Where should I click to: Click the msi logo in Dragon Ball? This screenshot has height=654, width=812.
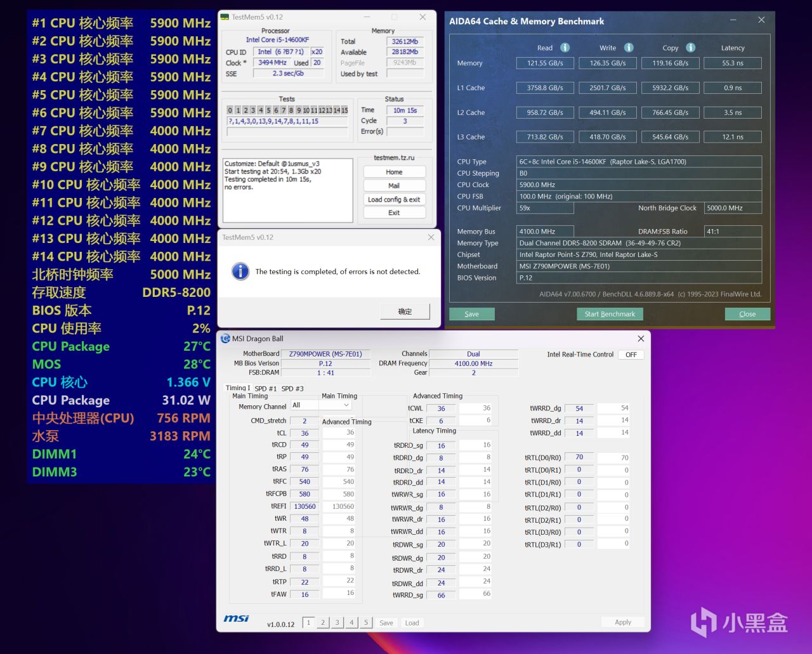pos(236,618)
